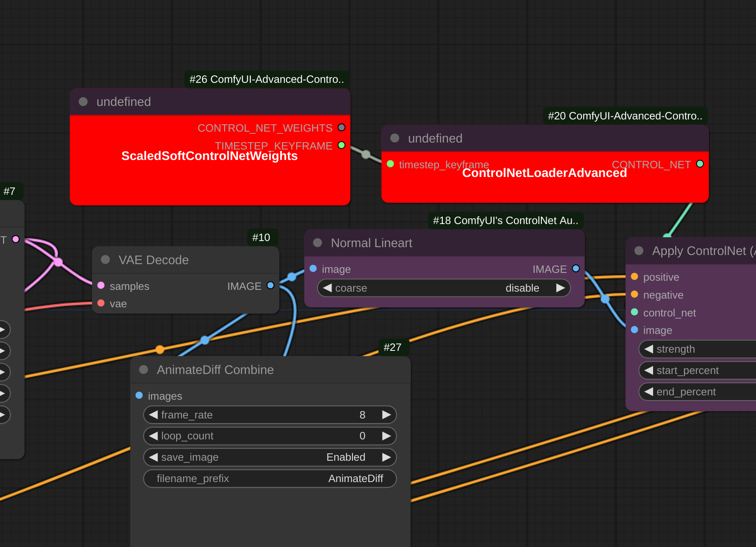Click the #26 ComfyUI-Advanced-Control badge
Screen dimensions: 756x547
266,79
